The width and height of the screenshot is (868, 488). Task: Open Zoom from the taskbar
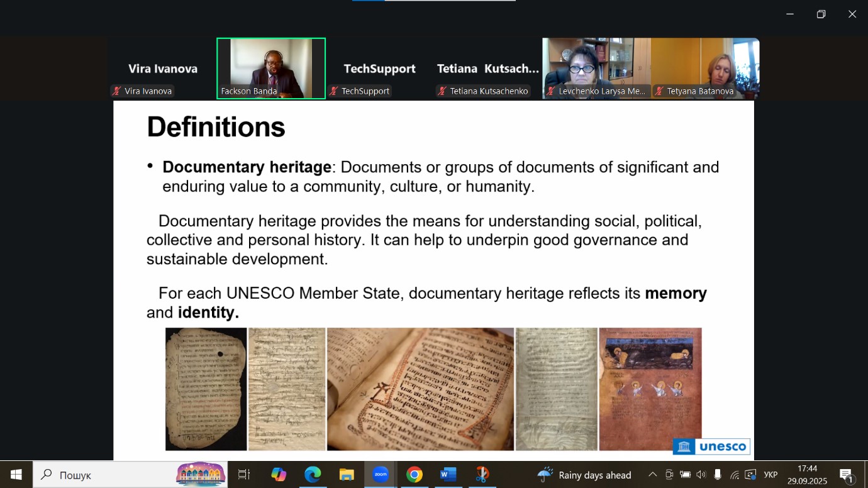pyautogui.click(x=381, y=475)
